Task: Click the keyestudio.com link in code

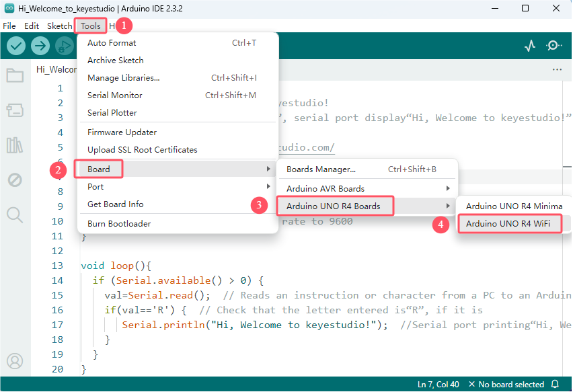Action: (x=306, y=148)
